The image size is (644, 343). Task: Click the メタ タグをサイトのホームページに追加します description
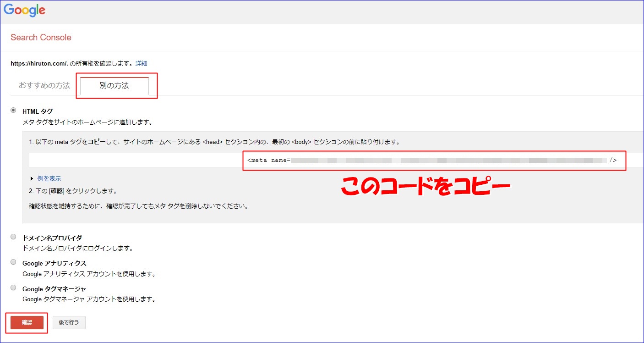(87, 122)
